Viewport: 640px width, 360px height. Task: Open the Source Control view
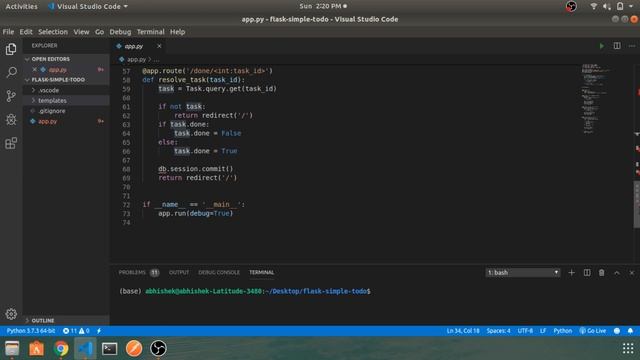[x=11, y=96]
